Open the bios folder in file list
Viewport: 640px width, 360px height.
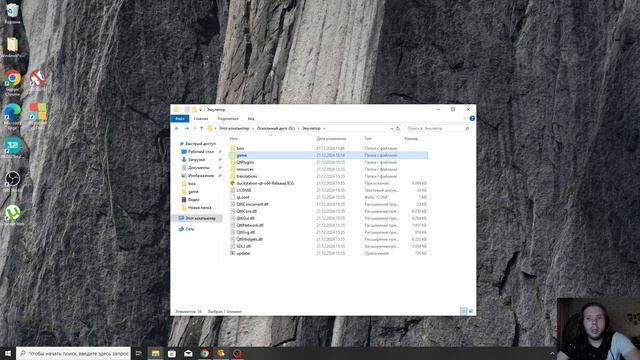(240, 148)
